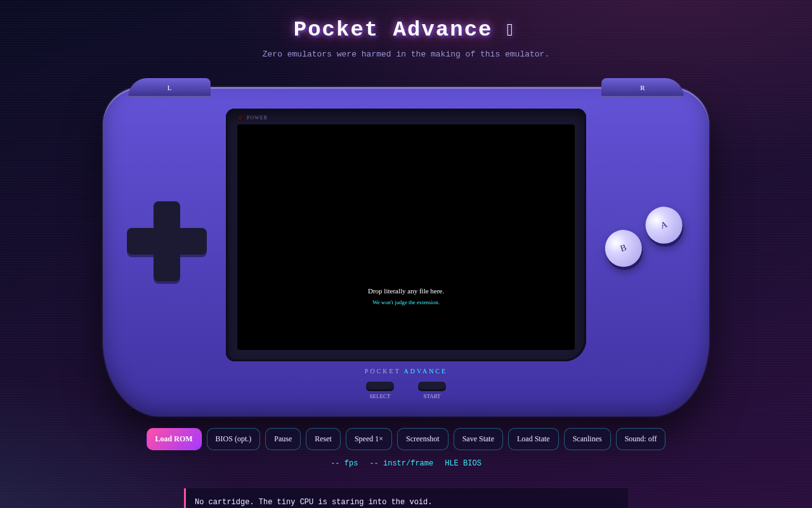This screenshot has height=508, width=812.
Task: Click the 'We won't judge the extension.' text
Action: (406, 302)
